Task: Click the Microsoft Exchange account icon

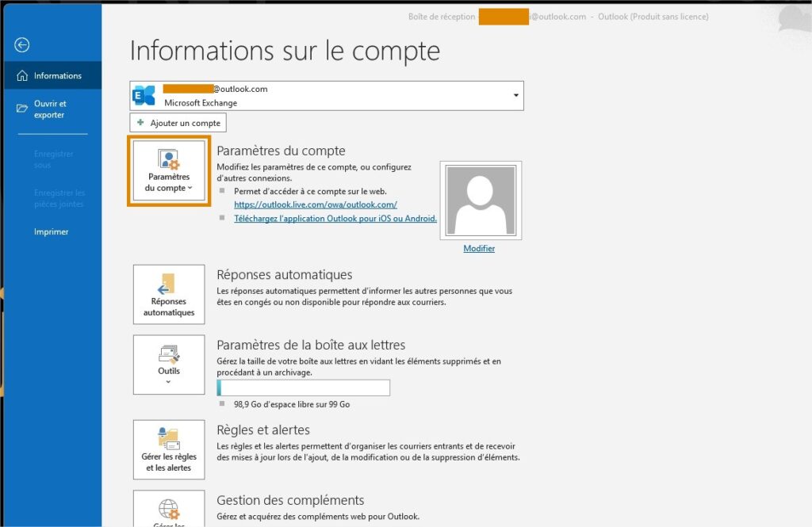Action: 144,96
